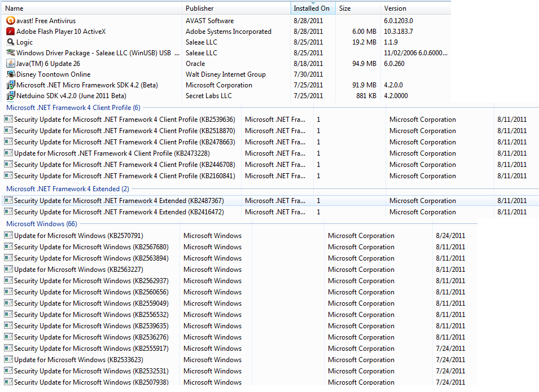The image size is (539, 392).
Task: Click the version 10.3.183.7 cell
Action: tap(398, 31)
